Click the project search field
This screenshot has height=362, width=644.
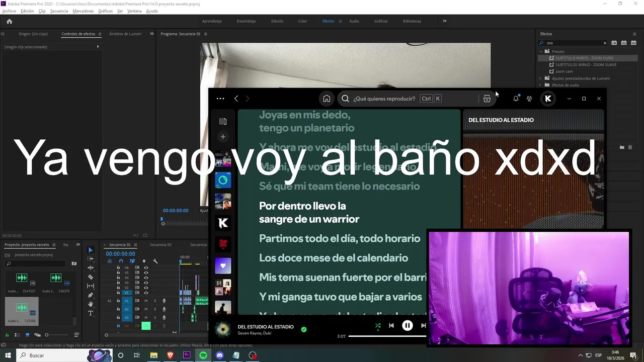pyautogui.click(x=35, y=263)
